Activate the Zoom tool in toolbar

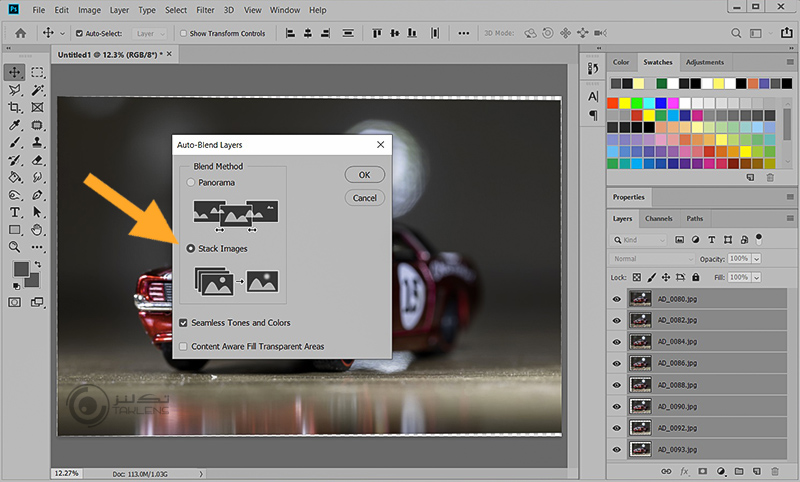click(15, 246)
